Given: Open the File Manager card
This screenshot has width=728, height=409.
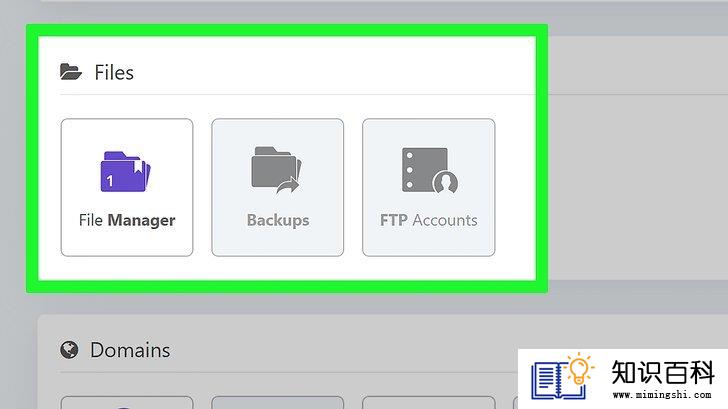Looking at the screenshot, I should [127, 187].
